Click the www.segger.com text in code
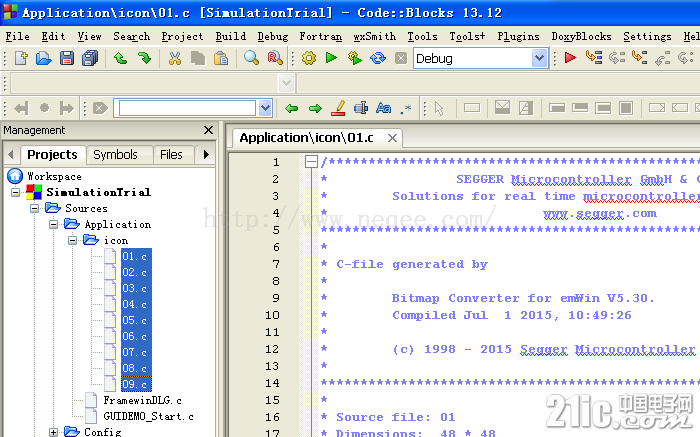Viewport: 700px width, 437px height. pos(600,213)
